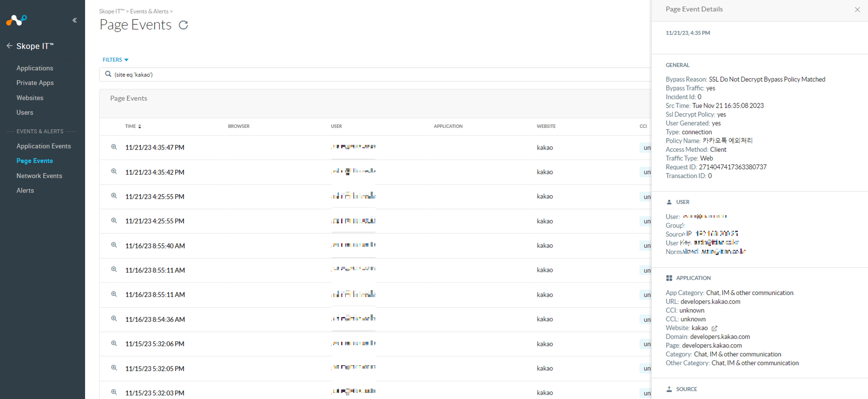The image size is (868, 399).
Task: Click the Source section upload icon
Action: 669,389
